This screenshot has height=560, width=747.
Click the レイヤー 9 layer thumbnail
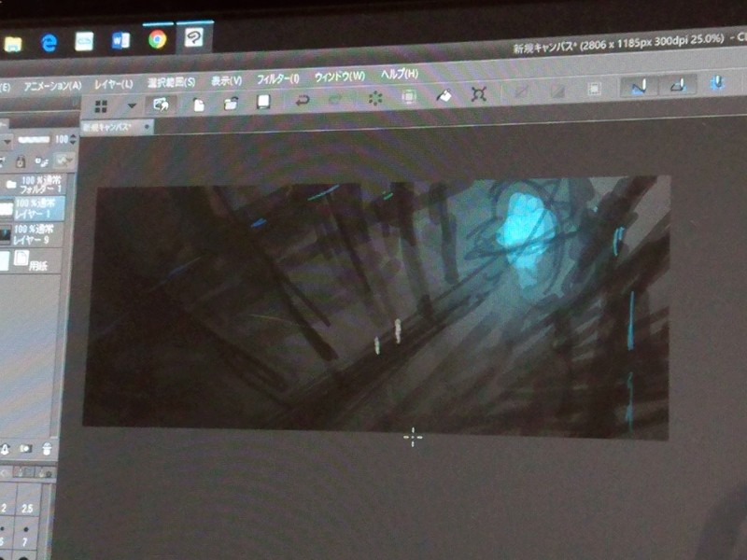point(5,235)
